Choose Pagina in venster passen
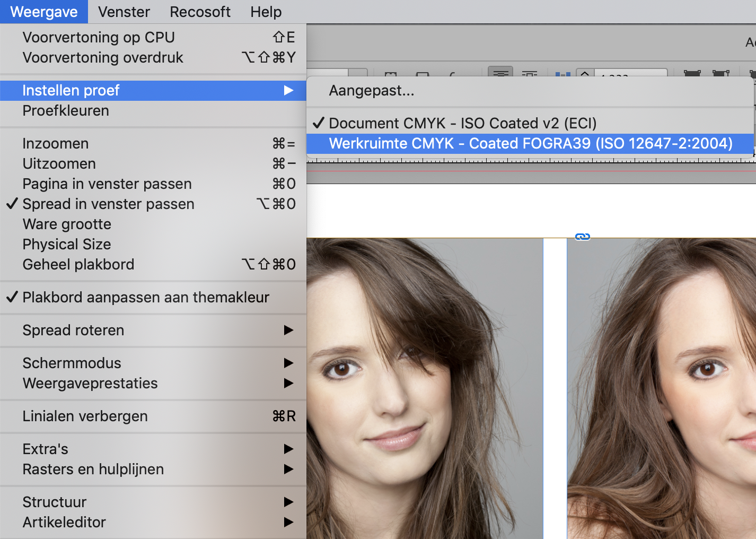The width and height of the screenshot is (756, 539). (153, 184)
